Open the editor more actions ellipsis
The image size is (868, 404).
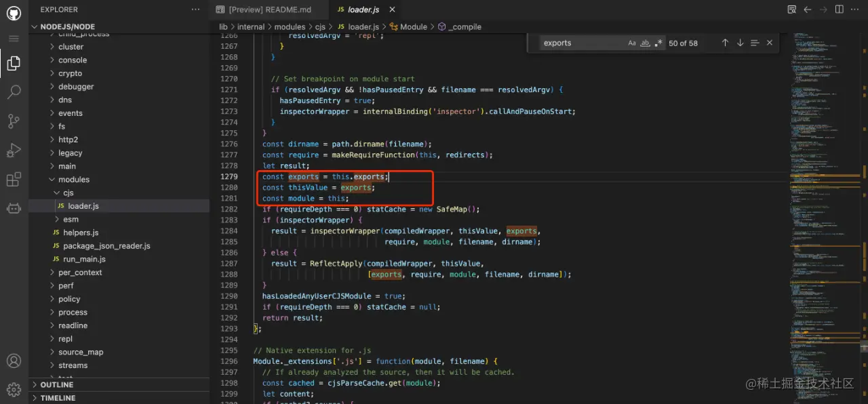tap(855, 9)
